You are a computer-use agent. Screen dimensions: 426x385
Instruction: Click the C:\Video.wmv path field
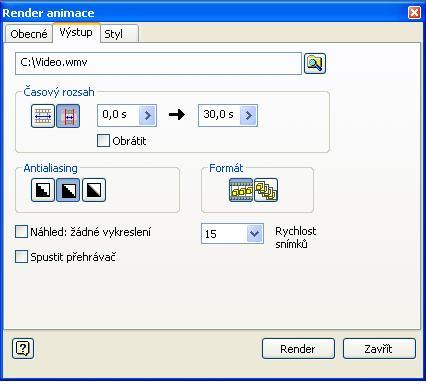pyautogui.click(x=158, y=63)
